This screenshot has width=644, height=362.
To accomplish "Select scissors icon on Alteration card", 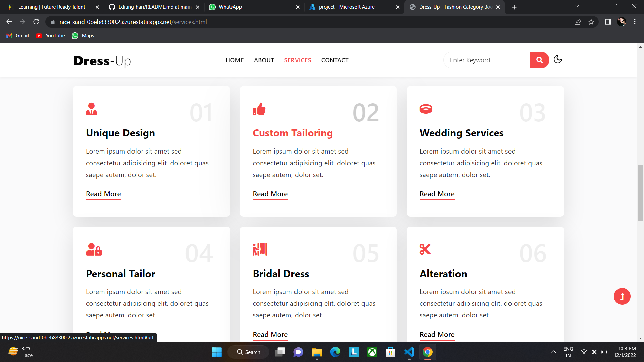I will point(425,249).
